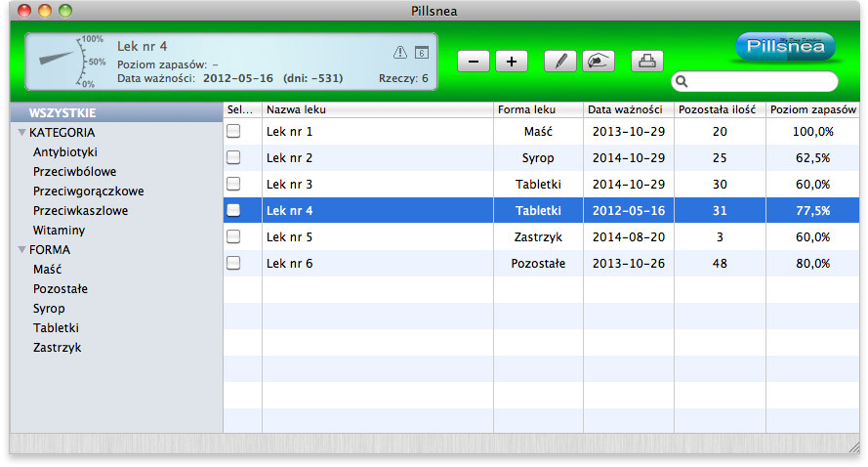
Task: Tick the checkbox for Lek nr 4
Action: [x=233, y=210]
